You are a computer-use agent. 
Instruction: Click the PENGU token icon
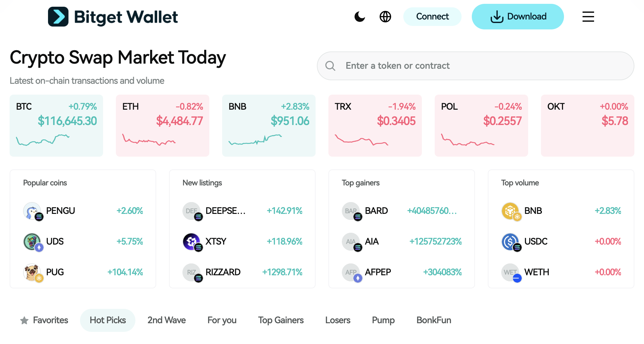32,211
